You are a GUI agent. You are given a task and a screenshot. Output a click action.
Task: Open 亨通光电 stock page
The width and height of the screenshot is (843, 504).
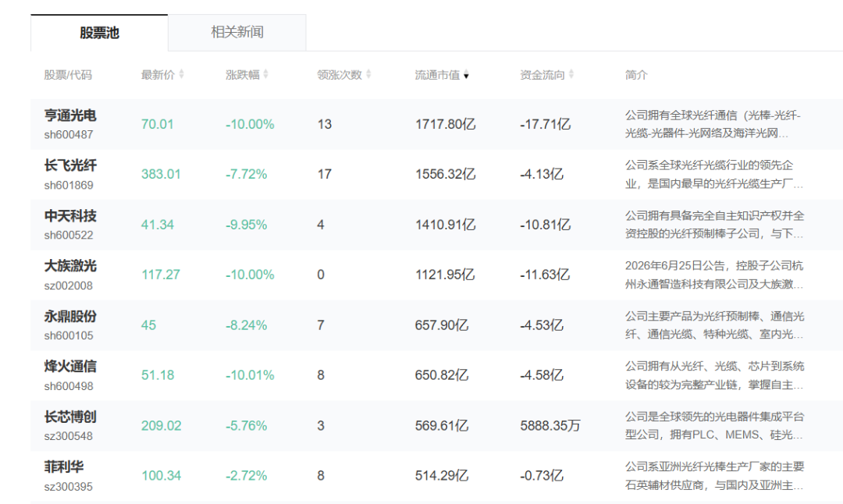point(70,115)
